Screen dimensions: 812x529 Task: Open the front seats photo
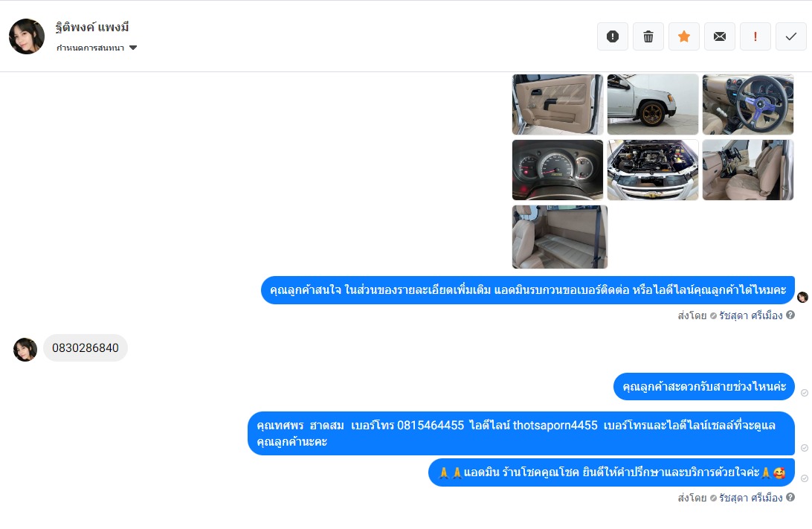tap(748, 170)
